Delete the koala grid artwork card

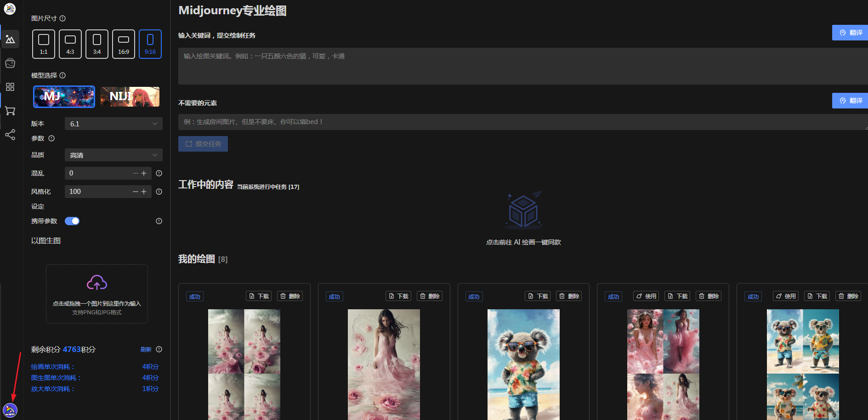pyautogui.click(x=848, y=296)
